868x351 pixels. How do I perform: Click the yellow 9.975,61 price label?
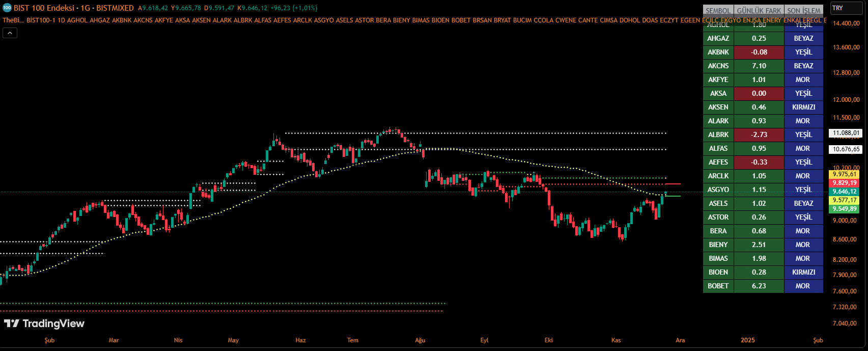point(845,174)
